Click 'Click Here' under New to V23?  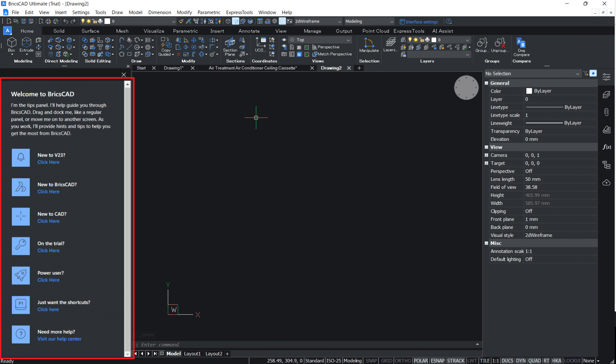click(48, 162)
